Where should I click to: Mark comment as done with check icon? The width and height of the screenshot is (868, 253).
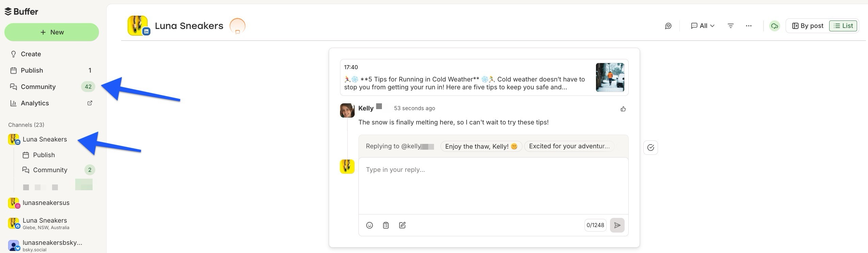point(650,148)
